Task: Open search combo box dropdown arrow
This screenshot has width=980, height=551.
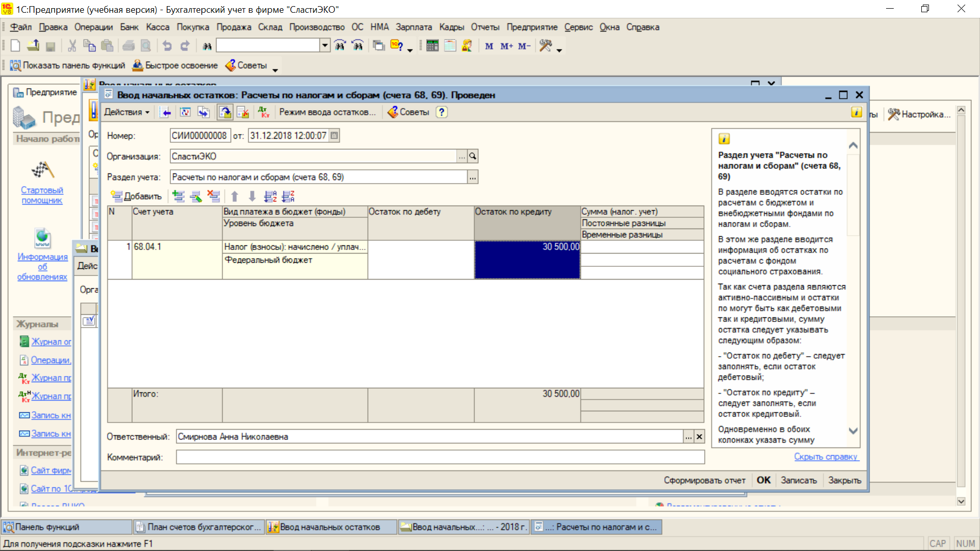Action: coord(325,46)
